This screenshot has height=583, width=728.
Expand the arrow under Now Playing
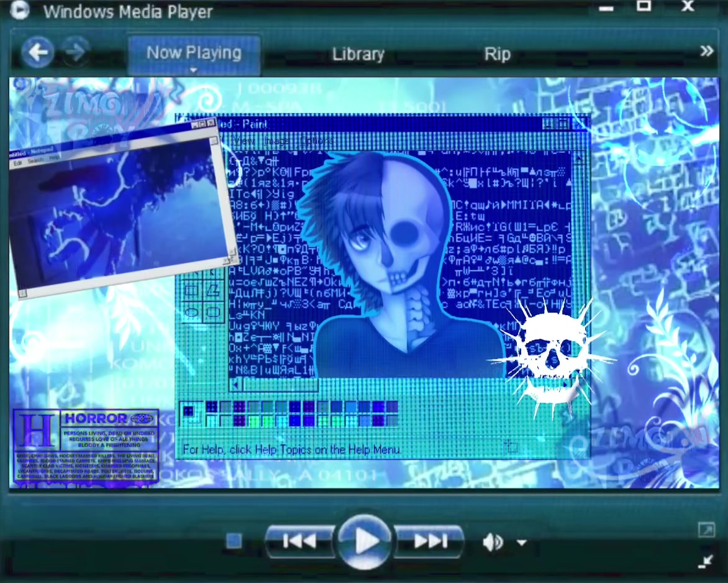(x=194, y=70)
